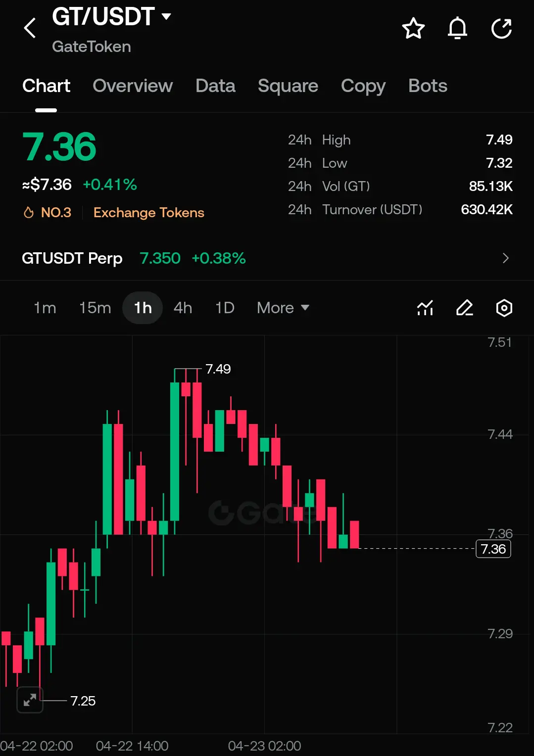
Task: Tap the 24h High value 7.49
Action: click(x=499, y=140)
